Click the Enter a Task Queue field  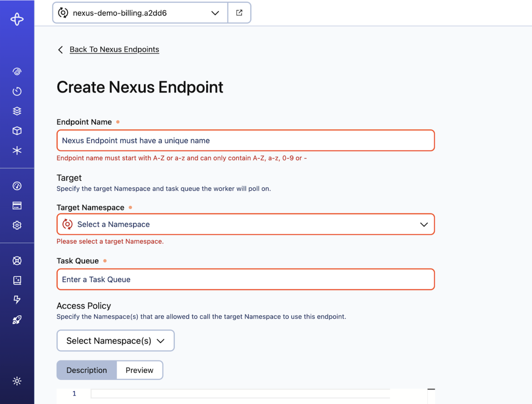click(x=245, y=279)
